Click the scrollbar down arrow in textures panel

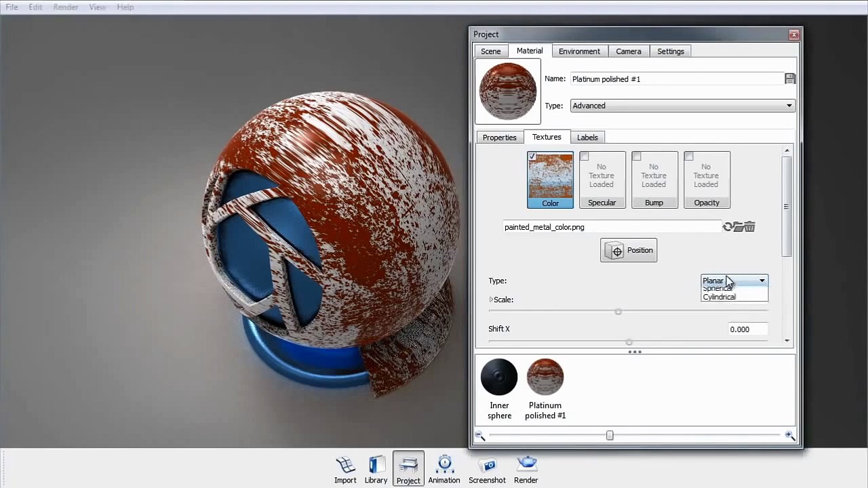(787, 341)
